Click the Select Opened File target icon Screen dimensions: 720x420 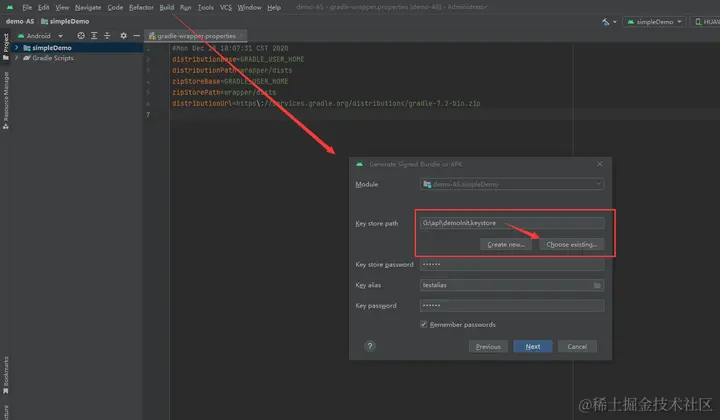81,36
